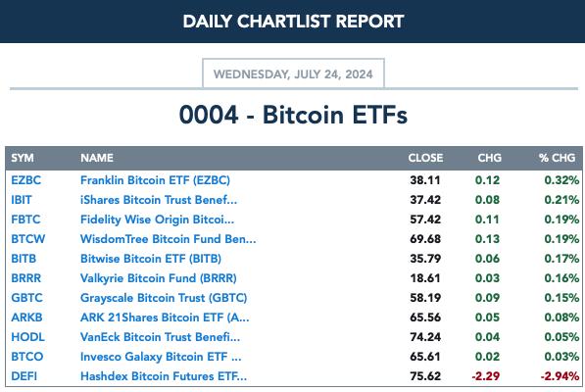Click the ARKB ticker symbol

(x=26, y=318)
